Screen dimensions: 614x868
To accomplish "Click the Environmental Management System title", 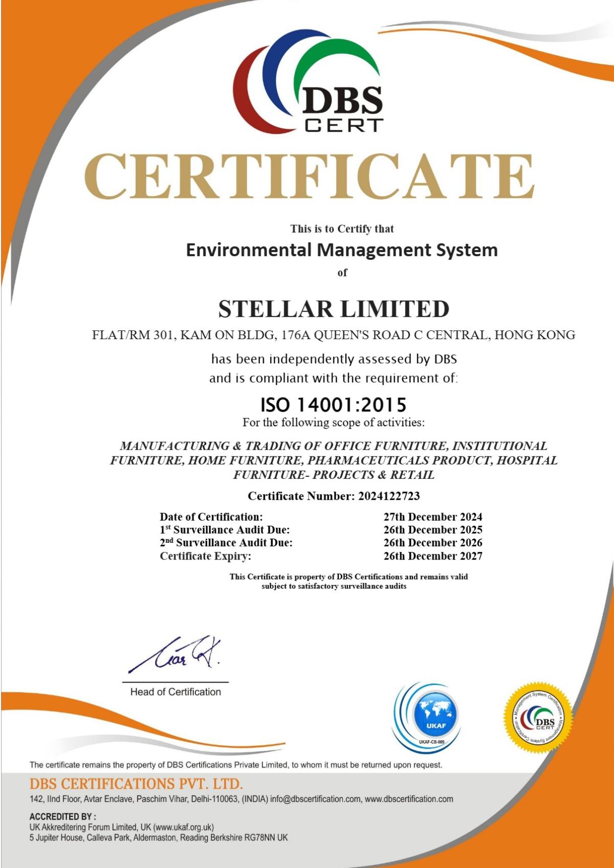I will coord(341,250).
